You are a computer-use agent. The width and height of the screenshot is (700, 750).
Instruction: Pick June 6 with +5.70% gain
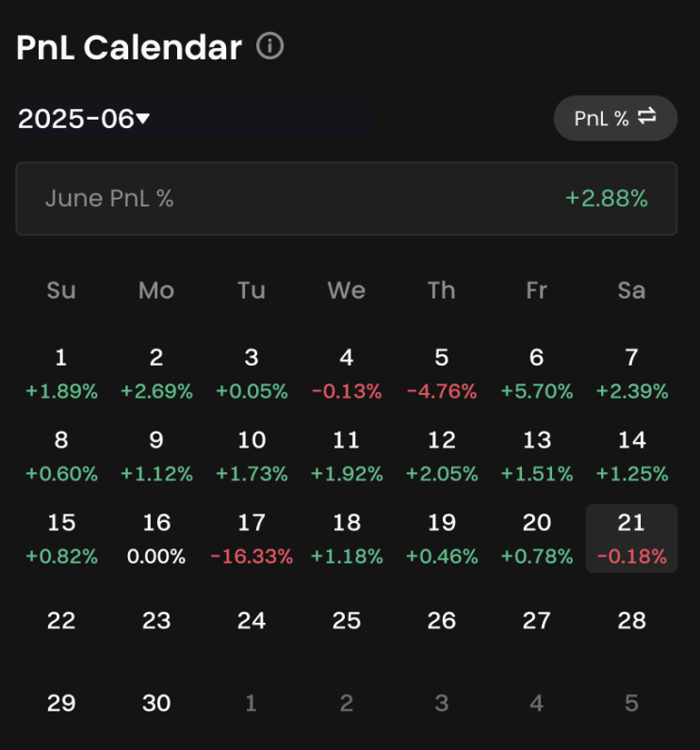tap(536, 373)
